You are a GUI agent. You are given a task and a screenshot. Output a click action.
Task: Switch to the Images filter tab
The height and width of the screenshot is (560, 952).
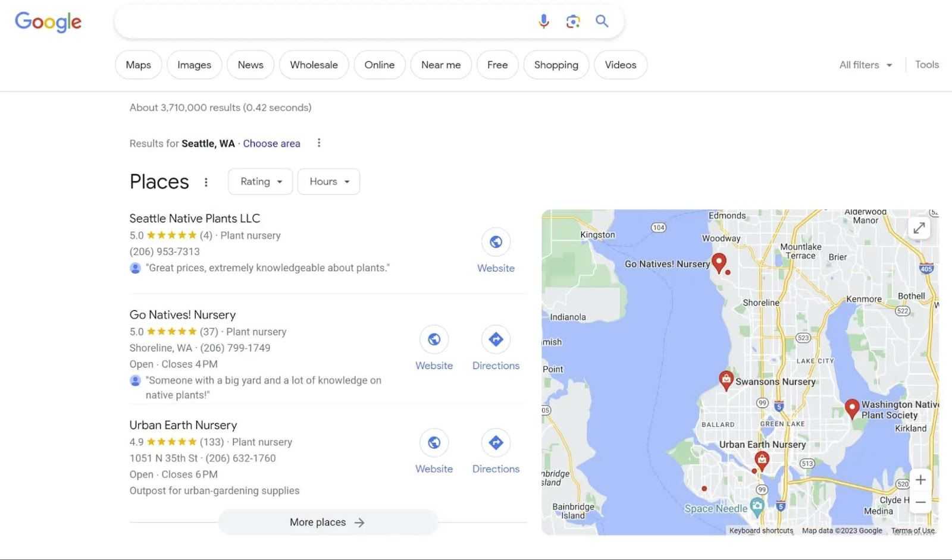194,65
